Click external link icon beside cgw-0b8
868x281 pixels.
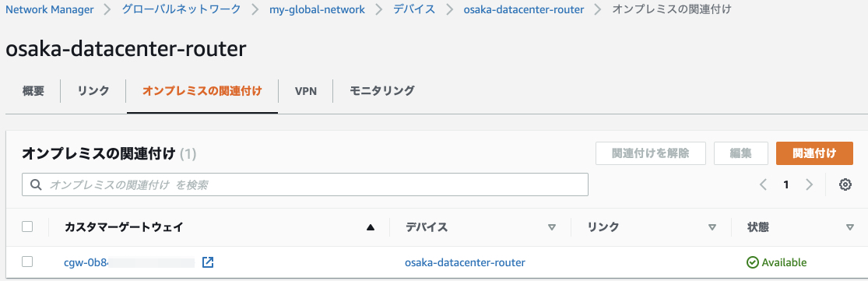pyautogui.click(x=208, y=262)
